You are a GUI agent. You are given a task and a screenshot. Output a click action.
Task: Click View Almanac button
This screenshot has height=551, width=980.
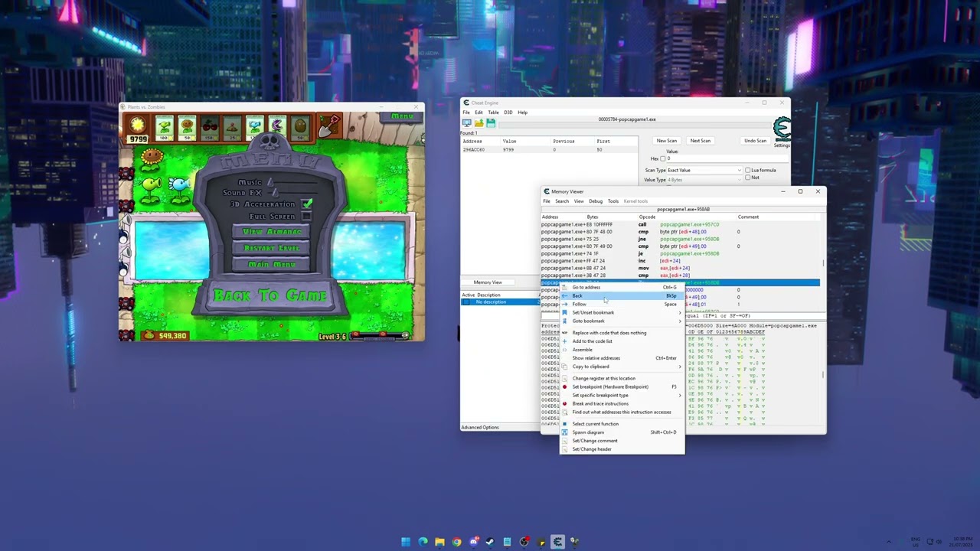point(271,232)
